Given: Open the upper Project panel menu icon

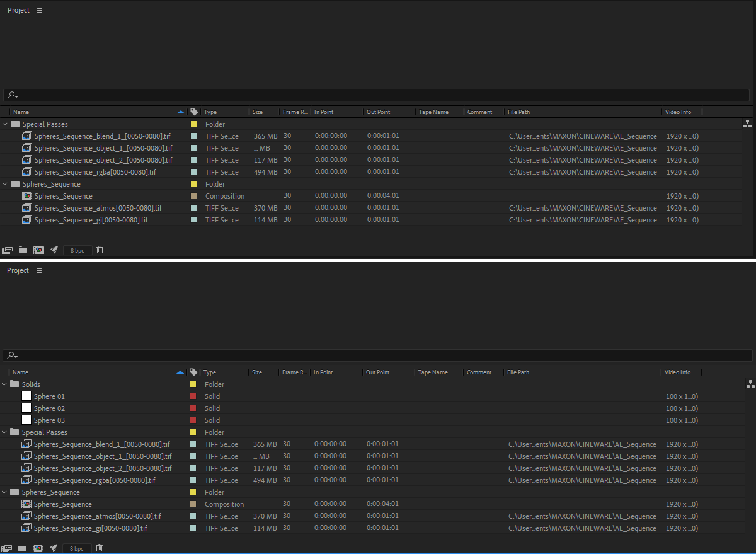Looking at the screenshot, I should tap(40, 11).
